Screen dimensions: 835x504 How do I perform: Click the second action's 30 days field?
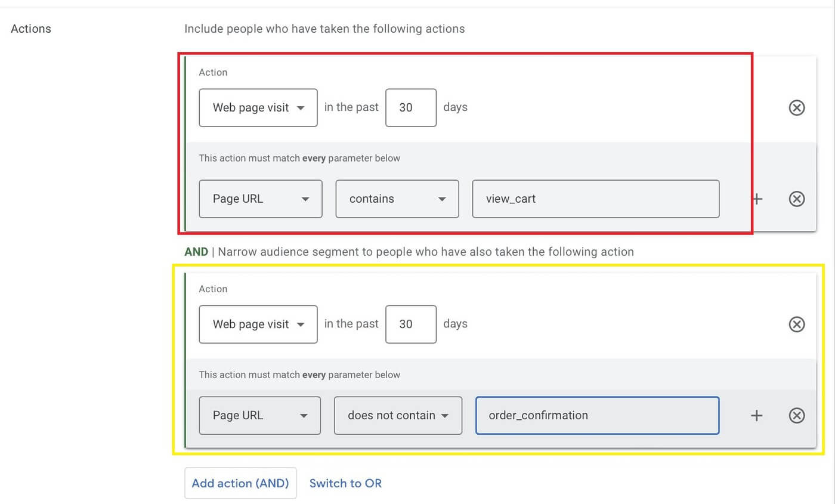pyautogui.click(x=411, y=324)
